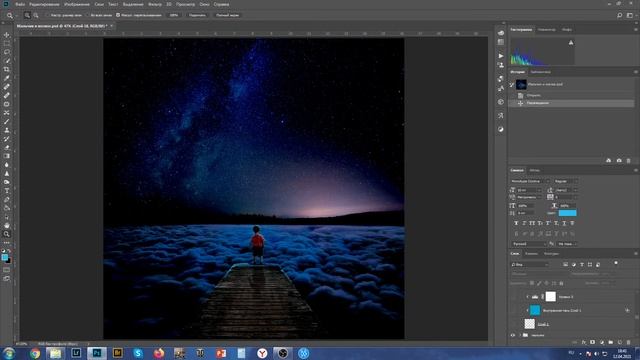Select the Rectangular Marquee tool
This screenshot has width=640, height=360.
[7, 43]
